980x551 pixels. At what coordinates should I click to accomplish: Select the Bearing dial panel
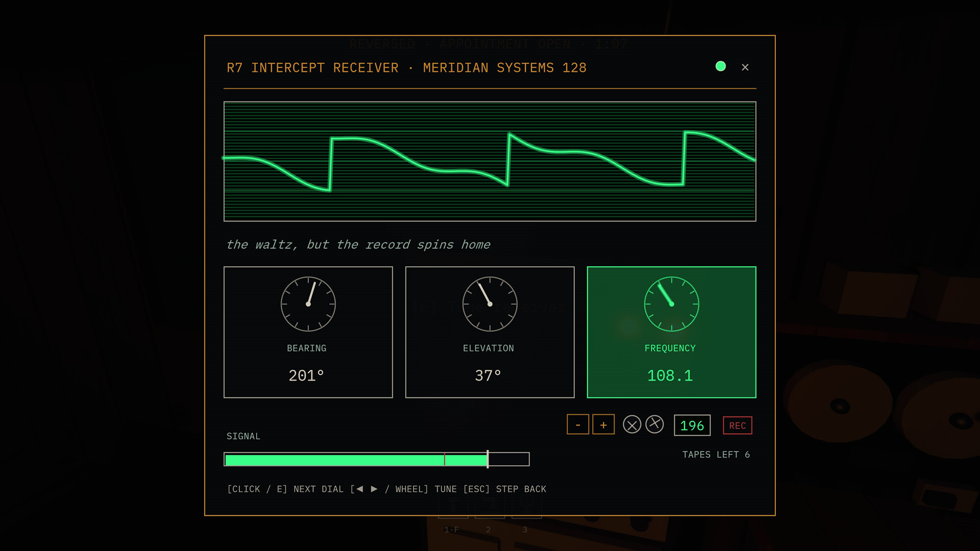tap(308, 332)
